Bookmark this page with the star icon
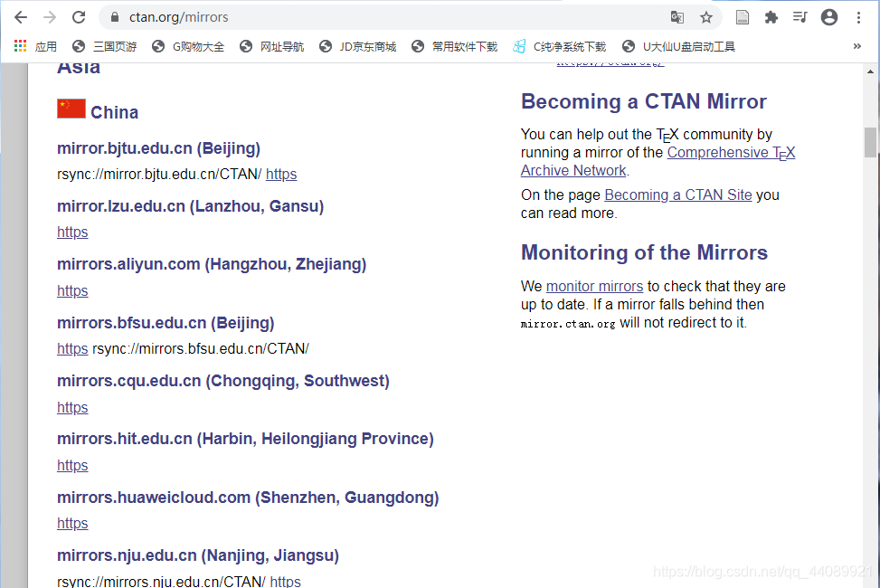The height and width of the screenshot is (588, 880). click(x=706, y=17)
